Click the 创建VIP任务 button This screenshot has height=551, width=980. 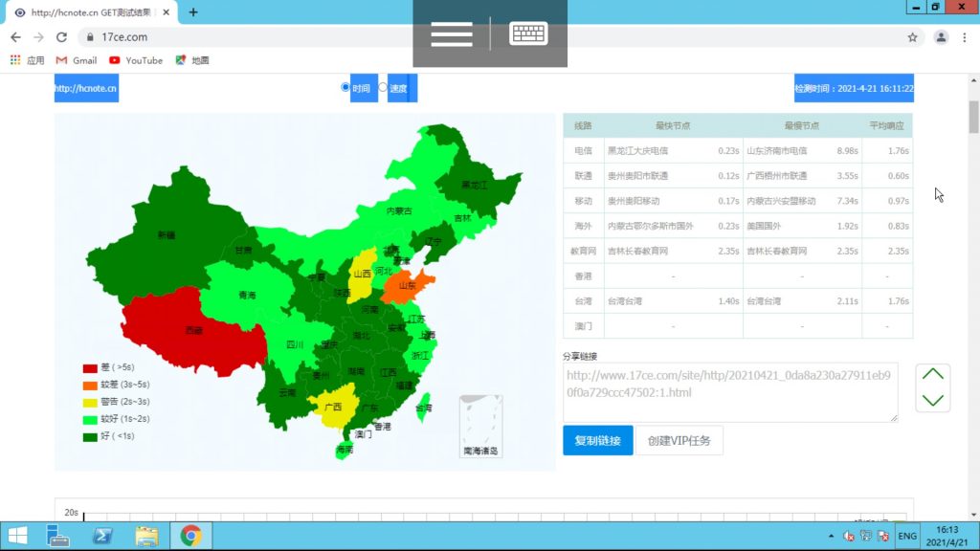[x=681, y=440]
